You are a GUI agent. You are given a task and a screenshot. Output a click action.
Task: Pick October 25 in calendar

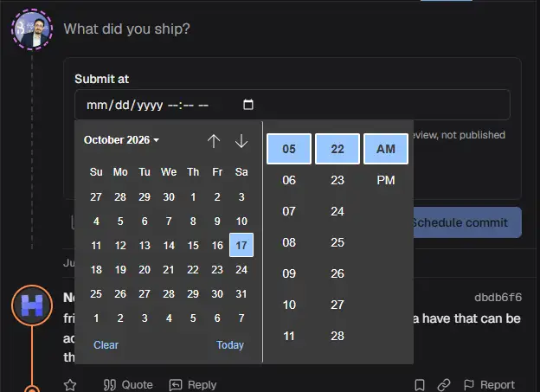(96, 293)
